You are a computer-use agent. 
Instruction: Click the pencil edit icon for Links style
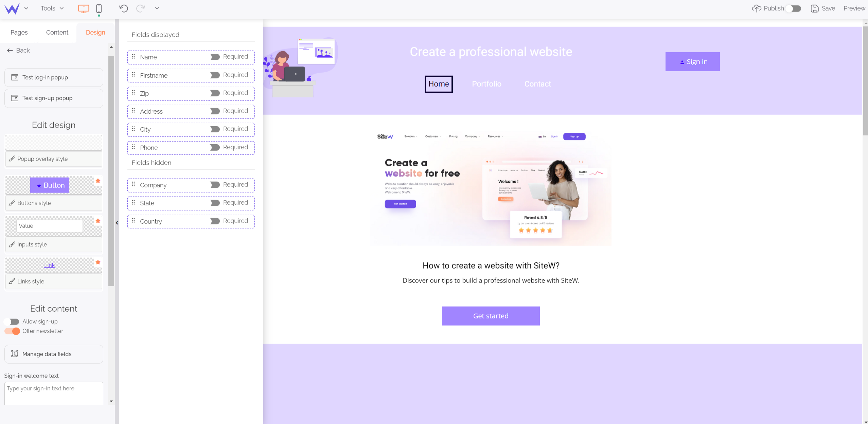12,281
